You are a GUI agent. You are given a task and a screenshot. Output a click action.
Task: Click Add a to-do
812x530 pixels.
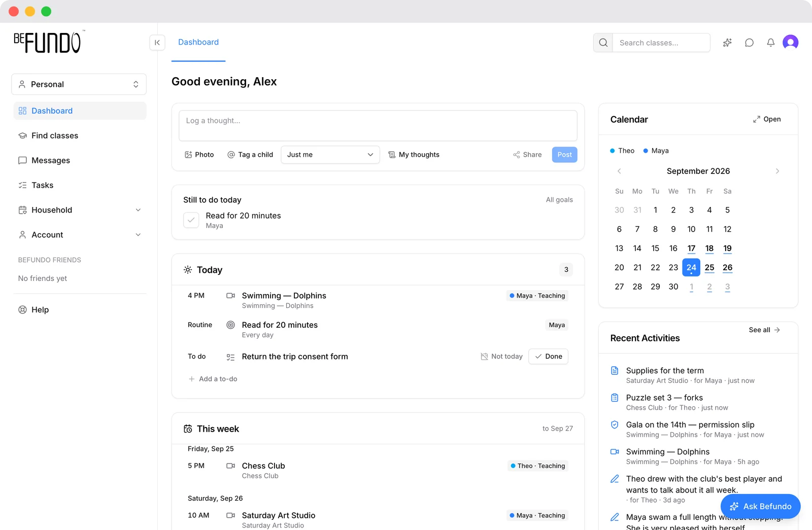click(213, 379)
